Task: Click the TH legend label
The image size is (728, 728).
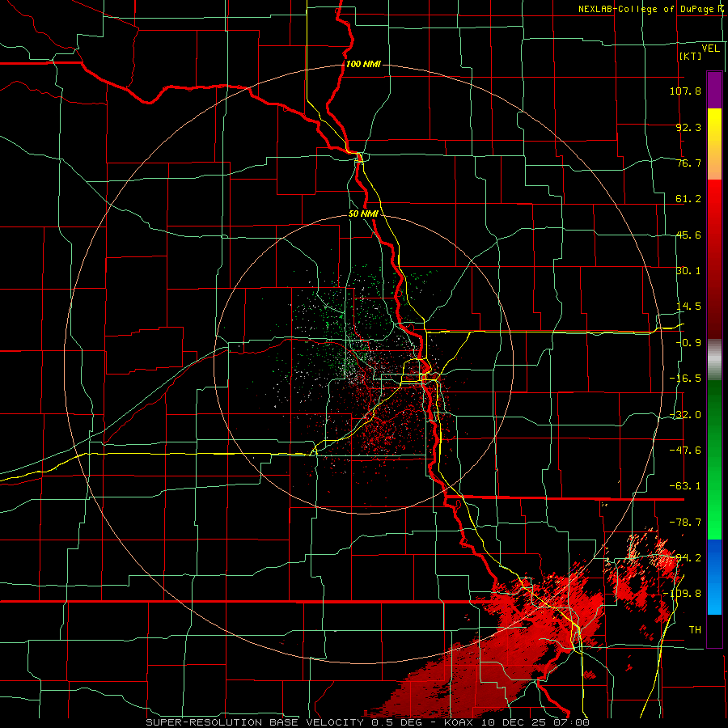Action: click(695, 630)
